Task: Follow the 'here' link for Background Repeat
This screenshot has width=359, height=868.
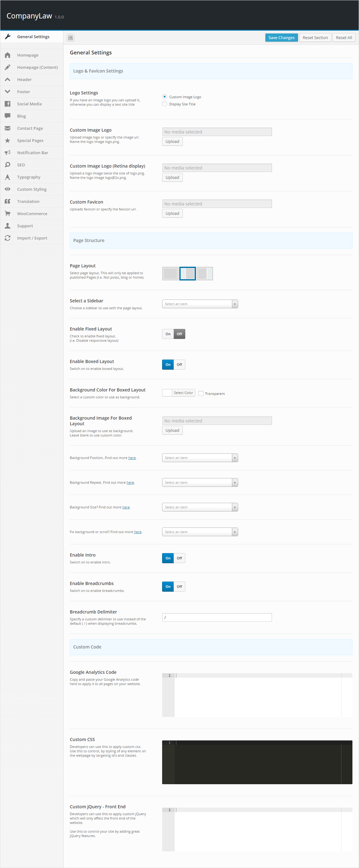Action: [130, 482]
